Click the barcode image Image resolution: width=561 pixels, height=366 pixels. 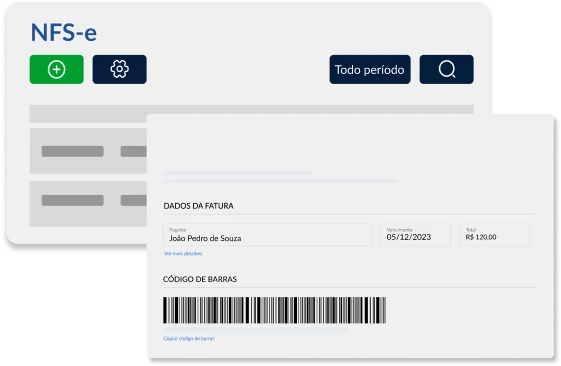click(x=274, y=310)
